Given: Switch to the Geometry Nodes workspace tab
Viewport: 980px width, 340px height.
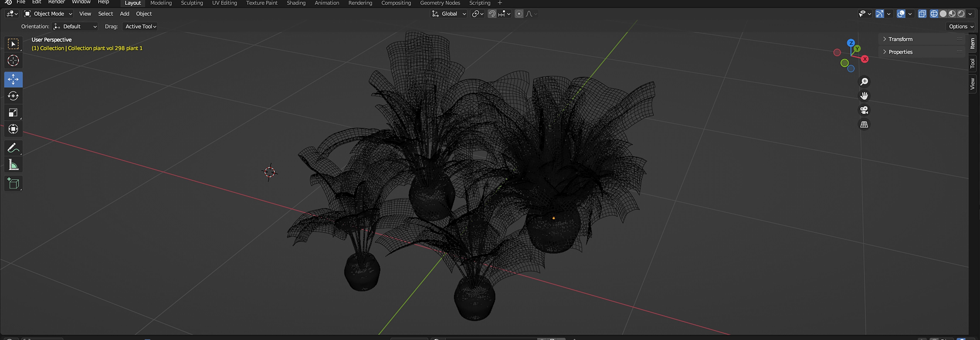Looking at the screenshot, I should (x=440, y=3).
